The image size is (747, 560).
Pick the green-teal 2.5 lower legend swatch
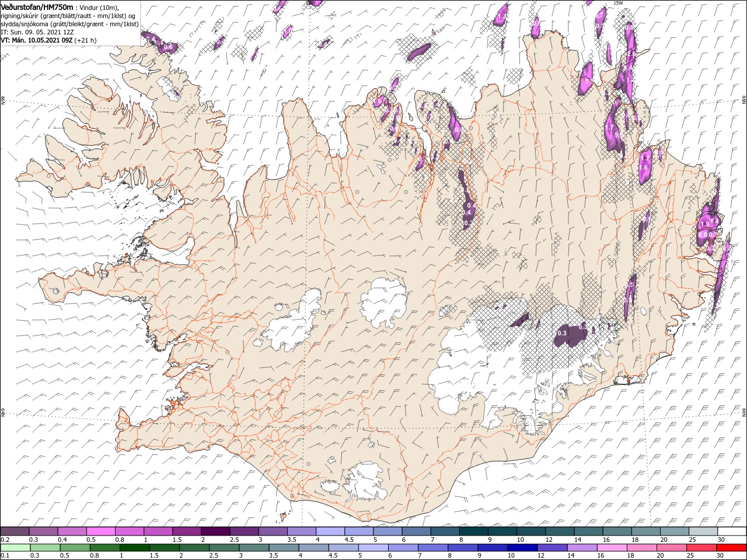point(224,548)
